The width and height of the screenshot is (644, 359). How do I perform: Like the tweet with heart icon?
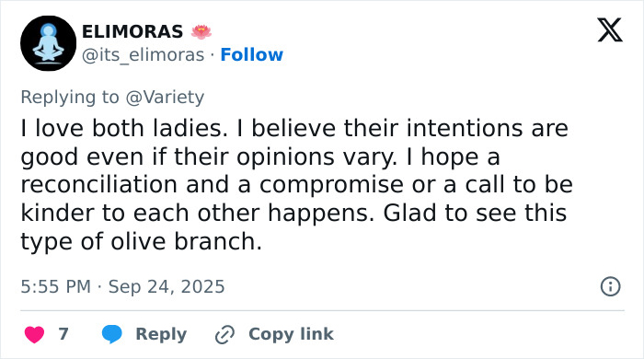point(35,334)
